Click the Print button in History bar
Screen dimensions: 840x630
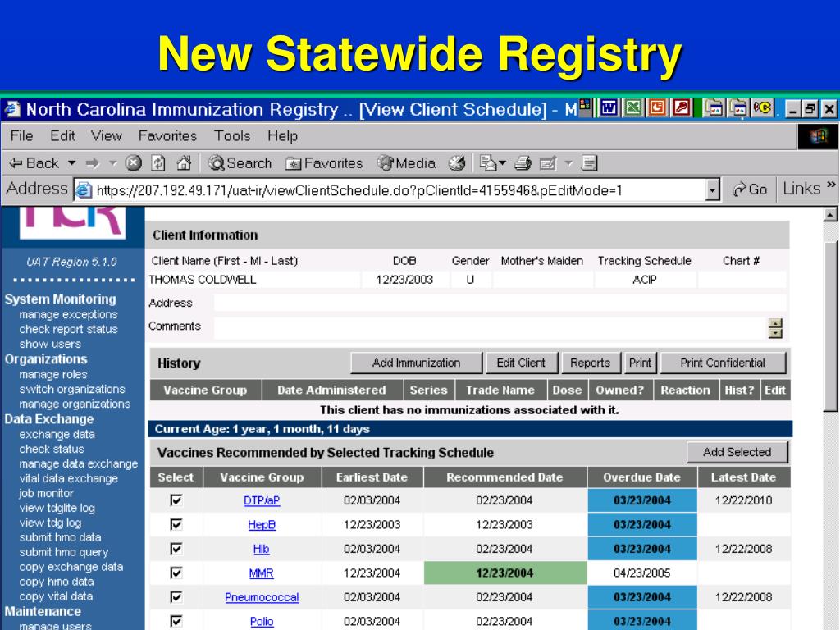[640, 363]
